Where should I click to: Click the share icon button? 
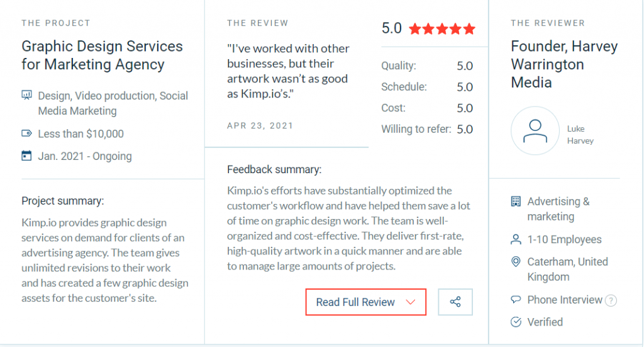455,302
